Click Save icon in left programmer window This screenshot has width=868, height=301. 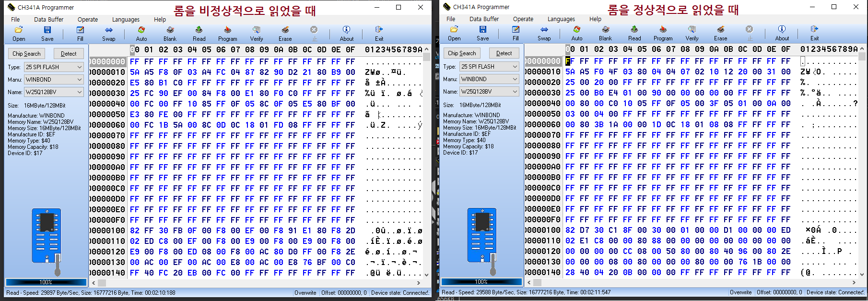(47, 34)
